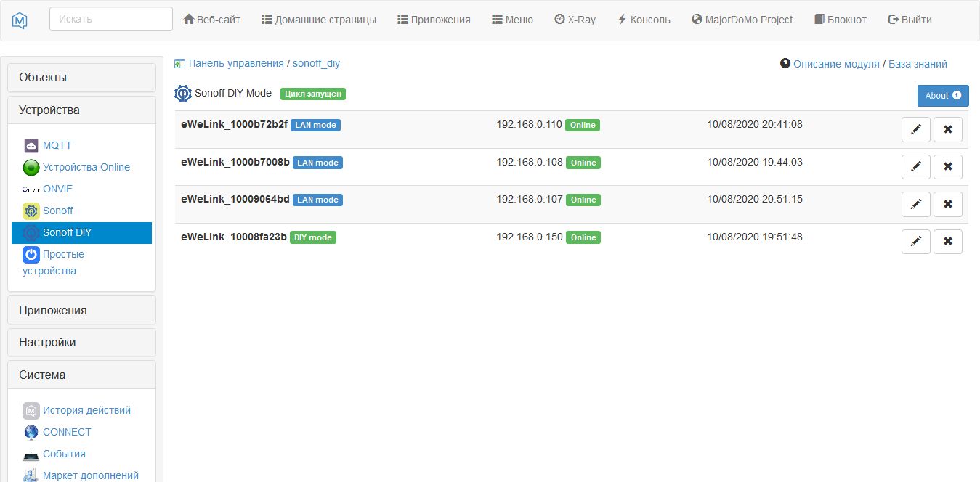Screen dimensions: 980x482
Task: Open ONVIF module in sidebar
Action: (57, 189)
